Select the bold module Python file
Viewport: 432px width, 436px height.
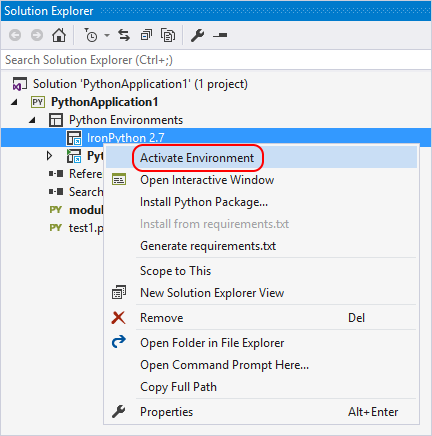point(86,210)
